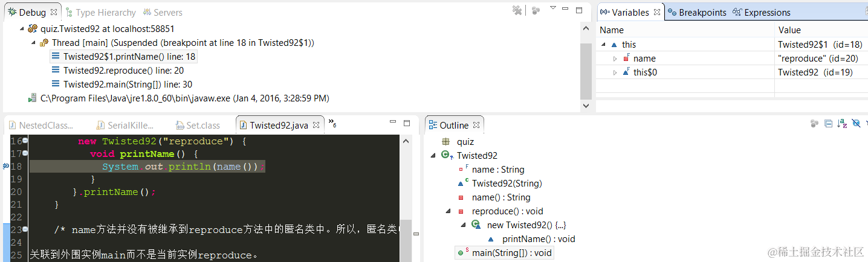This screenshot has height=262, width=868.
Task: Switch to the SerialKille editor tab
Action: tap(125, 125)
